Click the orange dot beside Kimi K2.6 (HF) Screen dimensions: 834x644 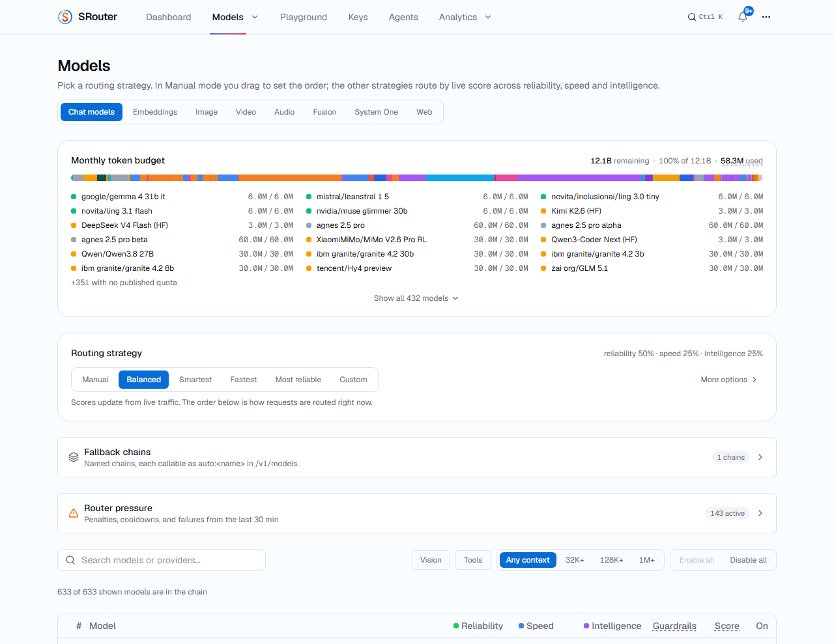coord(543,211)
